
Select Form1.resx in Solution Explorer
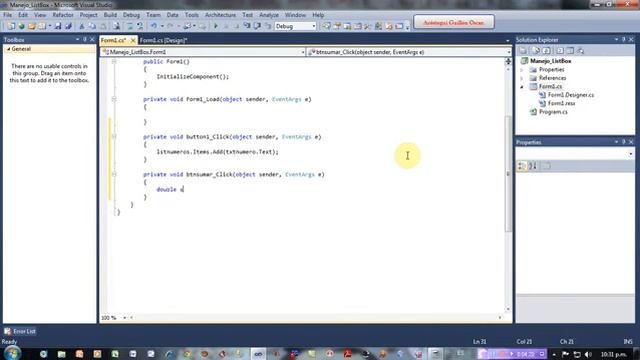pyautogui.click(x=561, y=103)
